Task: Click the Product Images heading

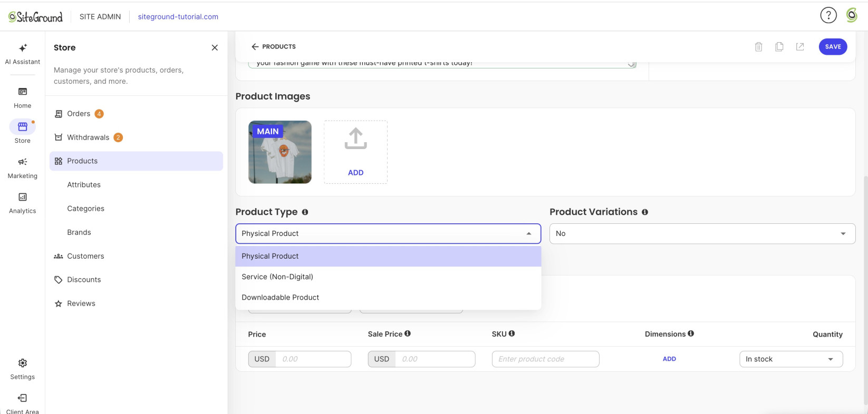Action: click(x=273, y=96)
